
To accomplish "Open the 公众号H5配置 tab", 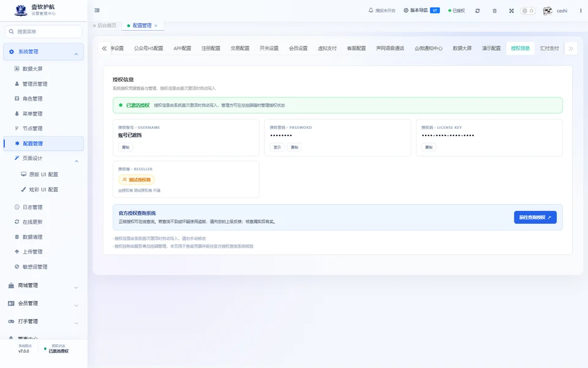I will (148, 48).
